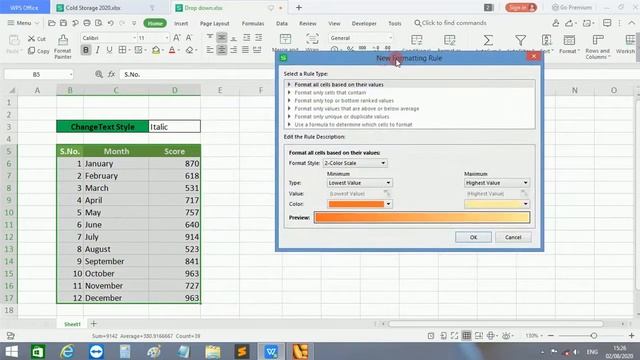
Task: Click the fx insert function icon
Action: pos(111,74)
